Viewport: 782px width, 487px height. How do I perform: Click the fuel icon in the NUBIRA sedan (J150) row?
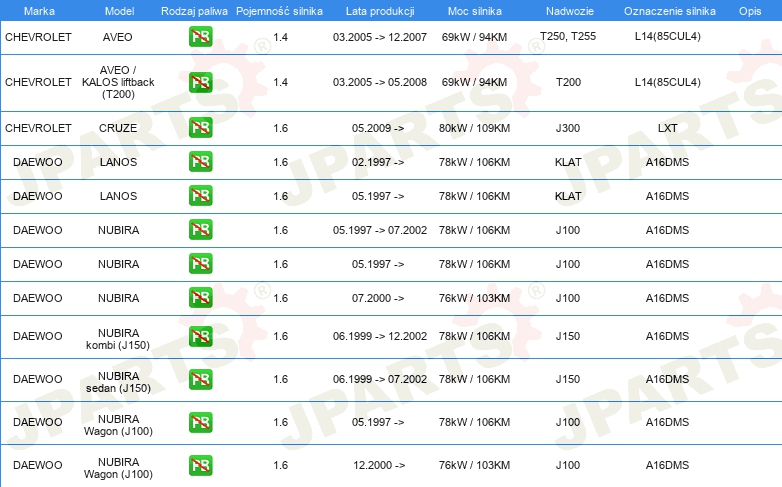click(200, 379)
